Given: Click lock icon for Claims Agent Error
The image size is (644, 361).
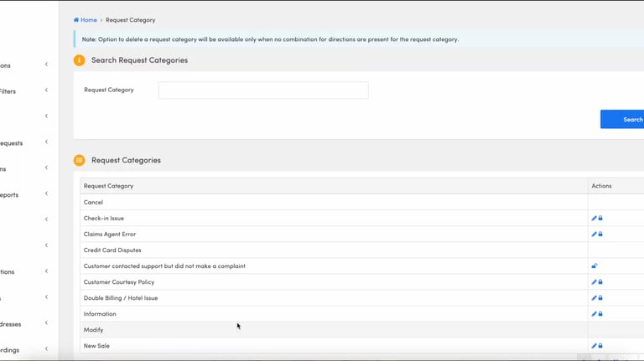Looking at the screenshot, I should tap(600, 235).
